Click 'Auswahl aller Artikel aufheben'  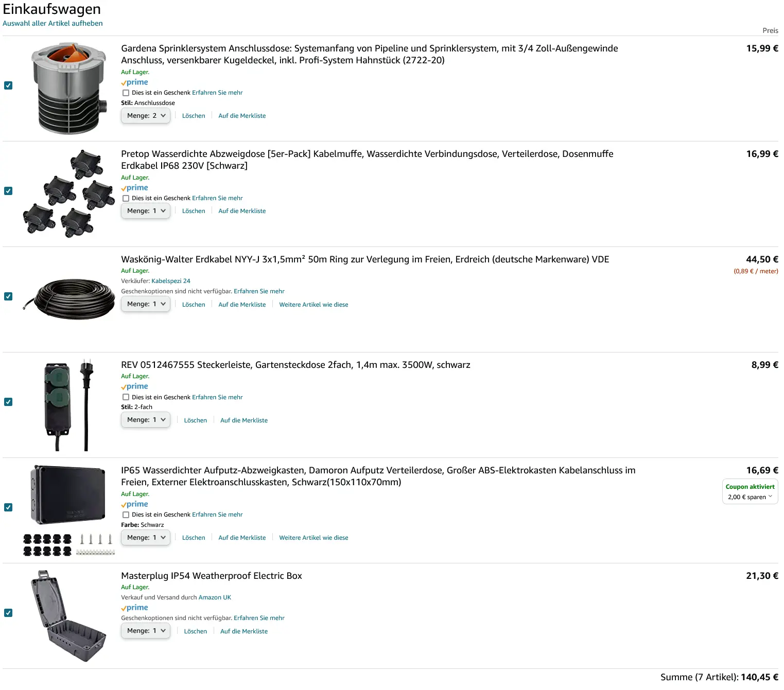[x=53, y=23]
